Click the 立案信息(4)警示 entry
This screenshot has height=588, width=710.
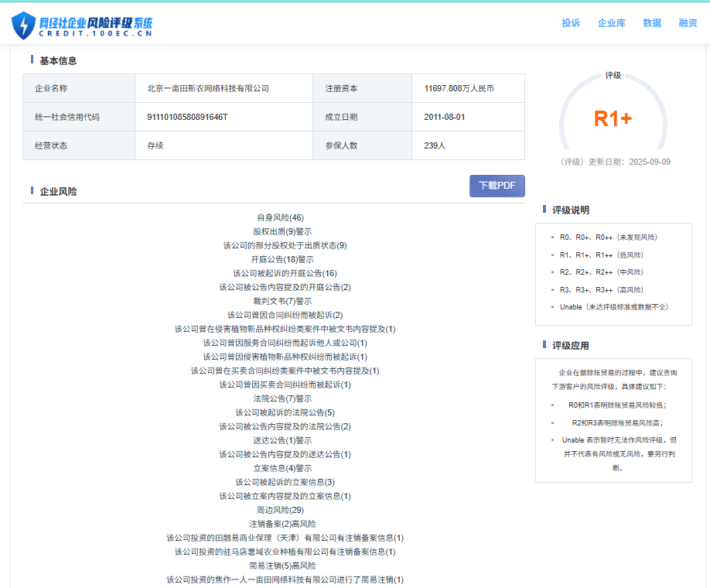pyautogui.click(x=282, y=468)
